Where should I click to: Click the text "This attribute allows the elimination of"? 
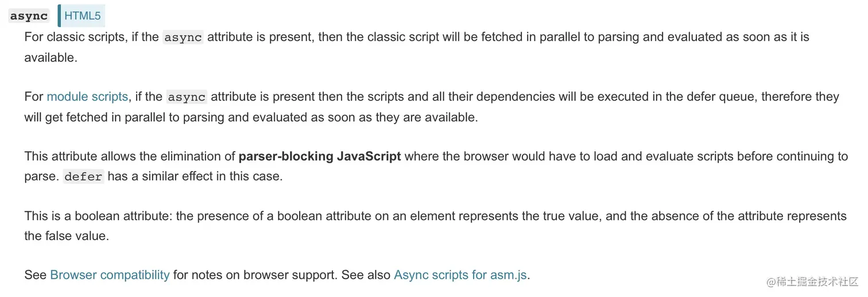pos(130,156)
